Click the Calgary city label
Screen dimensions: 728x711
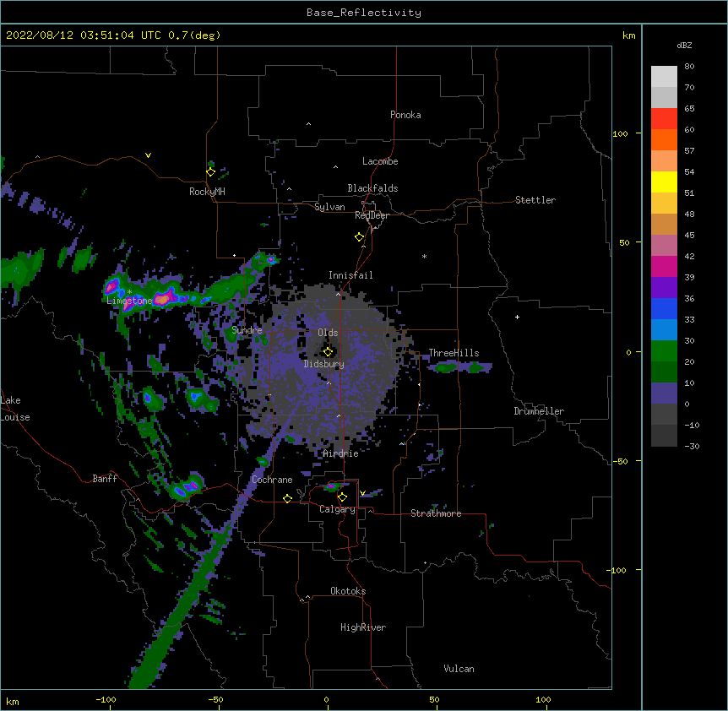tap(337, 509)
